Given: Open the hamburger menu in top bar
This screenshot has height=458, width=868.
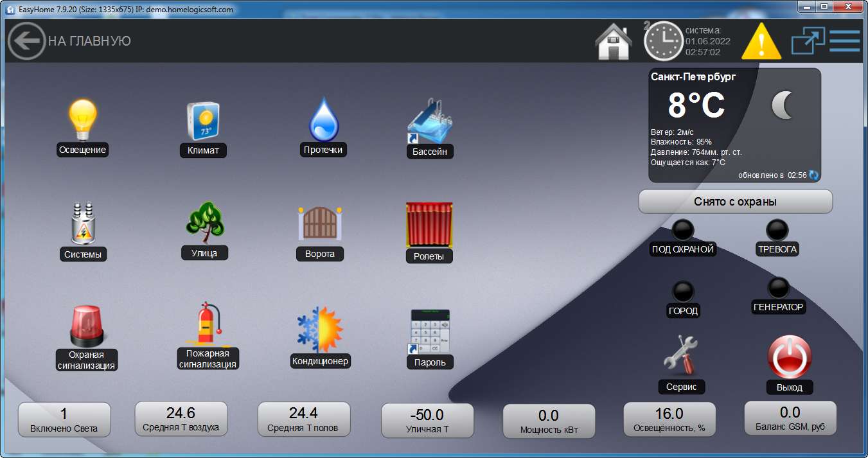Looking at the screenshot, I should 844,41.
